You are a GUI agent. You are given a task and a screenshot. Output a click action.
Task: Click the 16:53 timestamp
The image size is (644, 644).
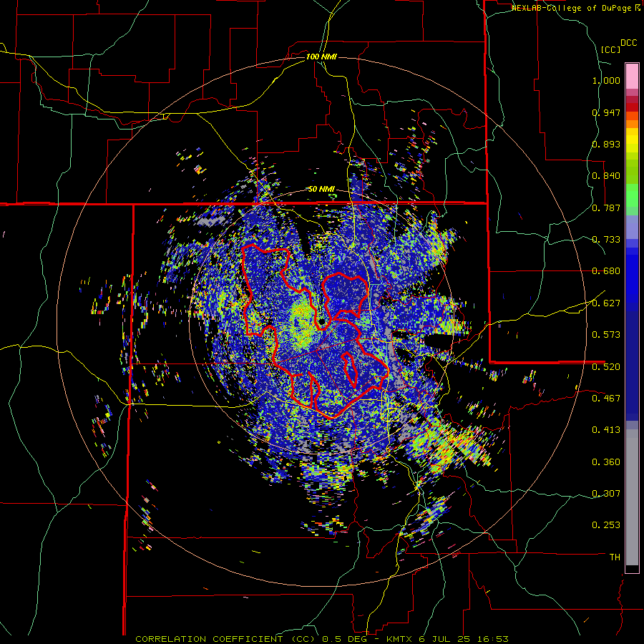point(493,639)
